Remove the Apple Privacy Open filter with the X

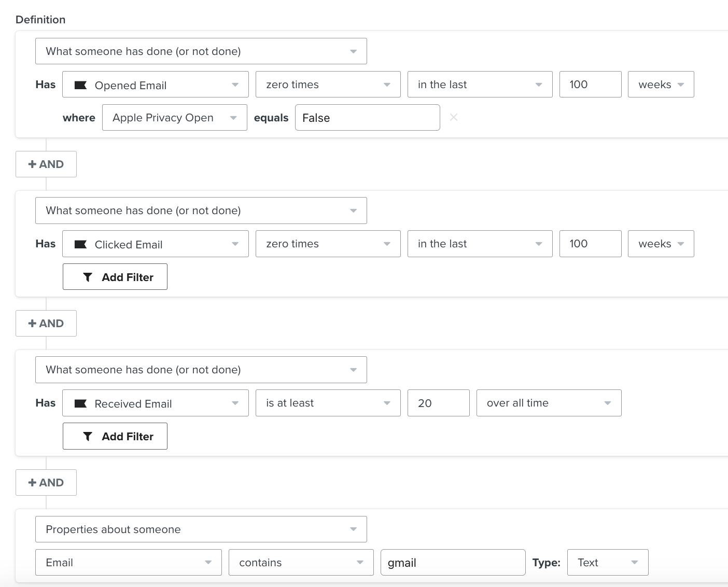click(454, 117)
